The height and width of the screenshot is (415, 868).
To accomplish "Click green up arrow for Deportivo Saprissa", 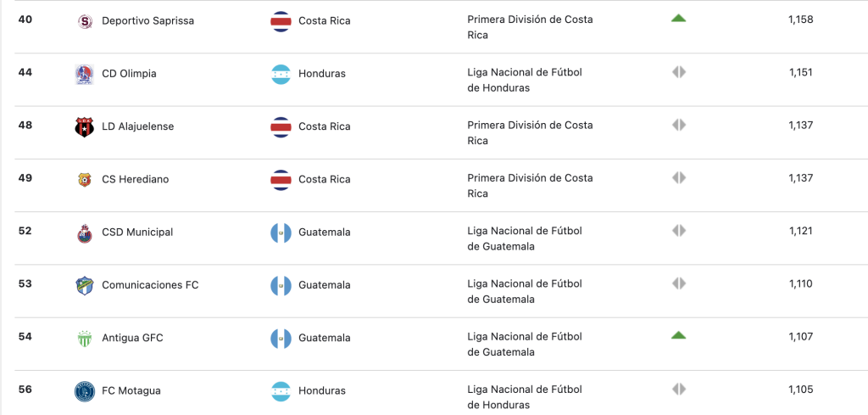I will click(x=679, y=19).
